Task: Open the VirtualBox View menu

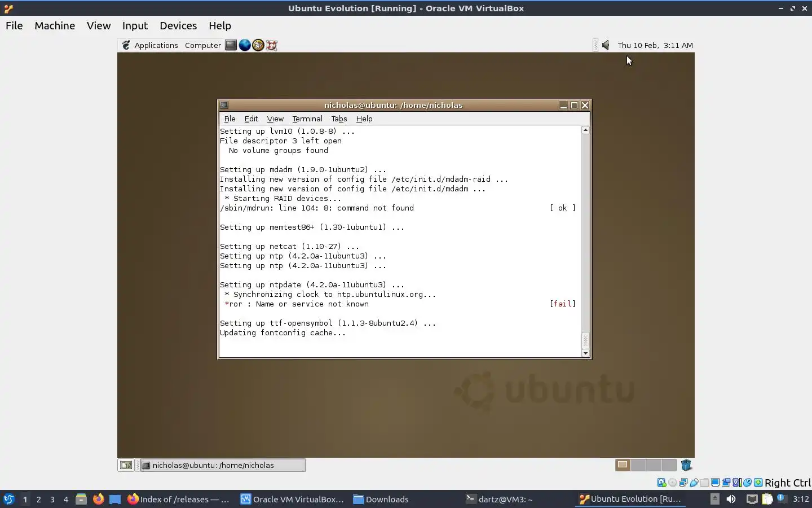Action: [x=99, y=25]
